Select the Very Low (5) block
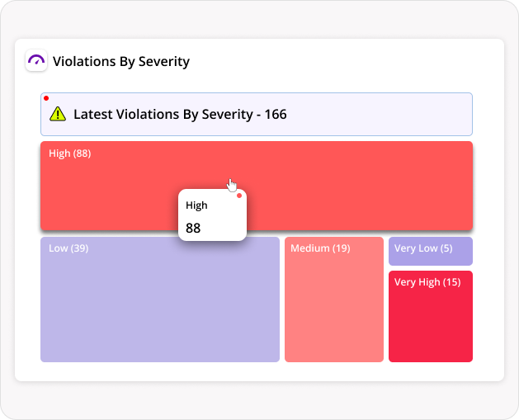Screen dimensions: 519x420 [x=431, y=251]
